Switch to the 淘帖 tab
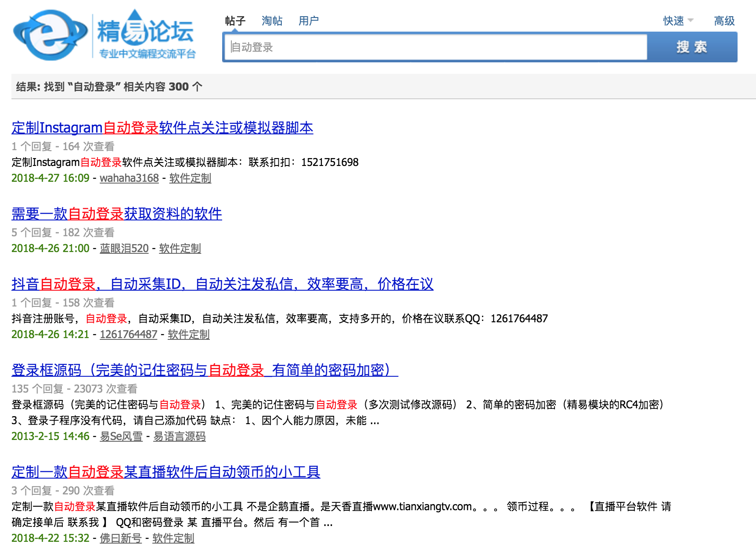This screenshot has width=756, height=555. tap(272, 21)
